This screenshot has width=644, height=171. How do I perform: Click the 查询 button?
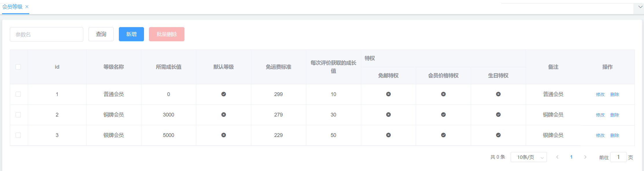coord(101,34)
